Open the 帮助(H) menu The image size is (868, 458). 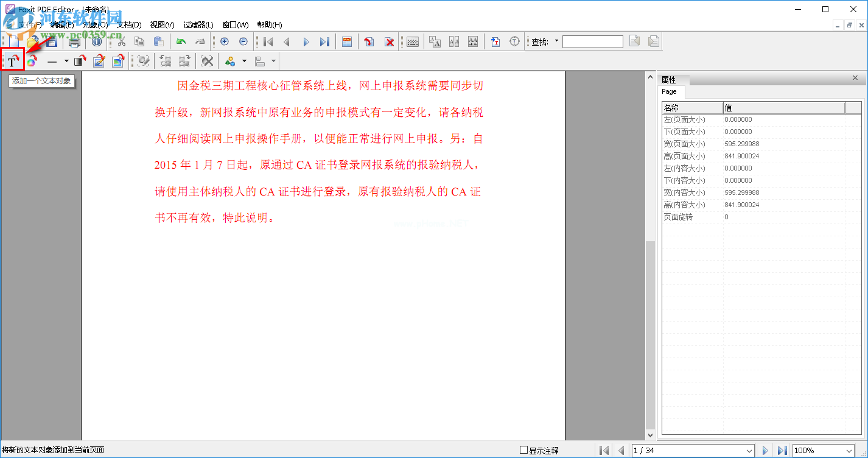[269, 25]
